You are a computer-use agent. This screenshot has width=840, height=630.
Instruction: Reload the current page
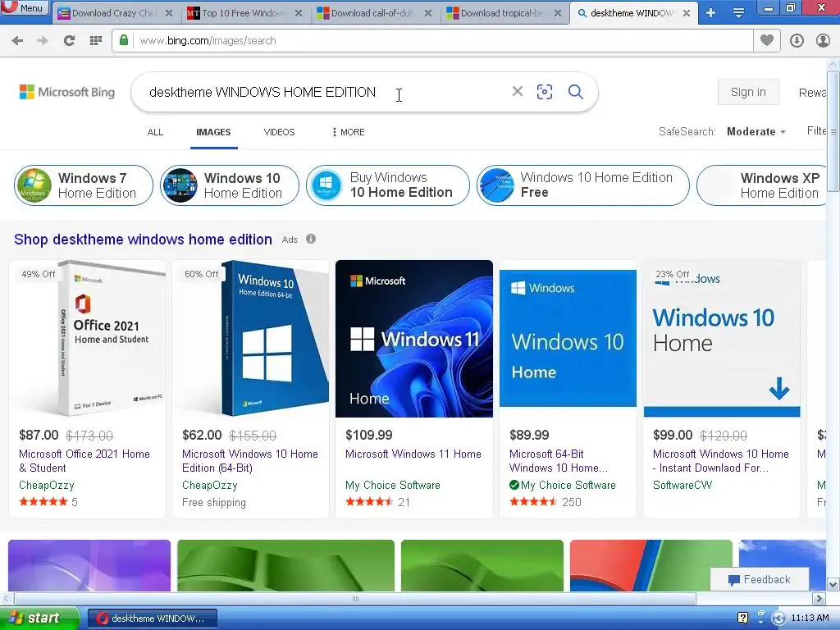(x=69, y=40)
